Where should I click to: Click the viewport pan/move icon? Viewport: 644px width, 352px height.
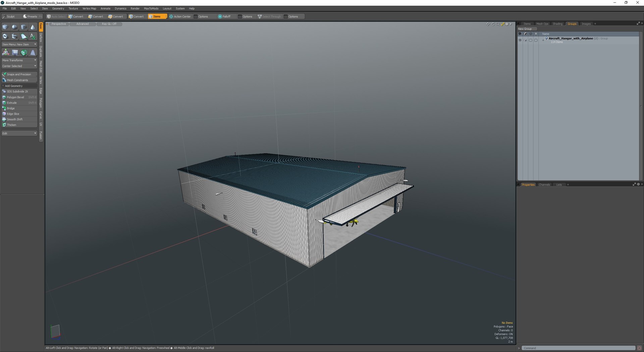tap(488, 24)
